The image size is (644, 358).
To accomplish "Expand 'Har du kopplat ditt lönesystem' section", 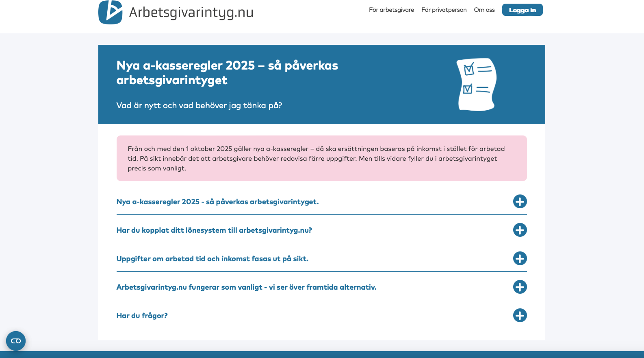I will [x=214, y=230].
